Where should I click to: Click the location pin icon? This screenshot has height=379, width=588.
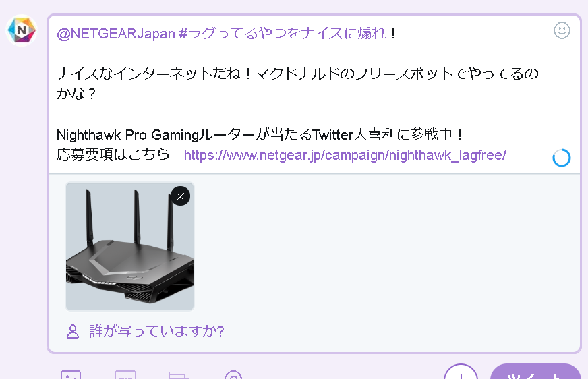pos(233,375)
